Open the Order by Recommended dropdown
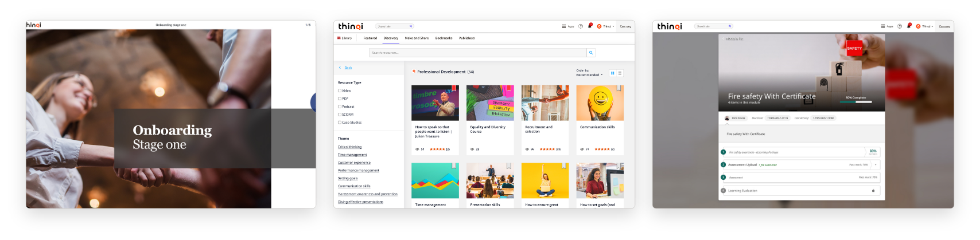Image resolution: width=980 pixels, height=240 pixels. [589, 75]
